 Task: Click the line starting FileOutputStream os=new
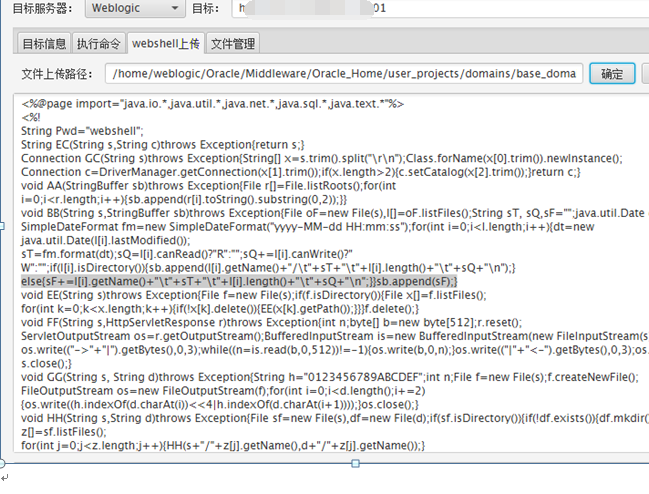coord(223,391)
